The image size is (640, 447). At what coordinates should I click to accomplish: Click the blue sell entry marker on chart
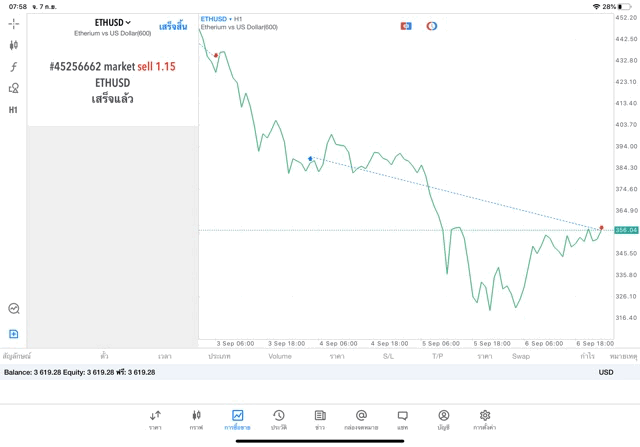click(311, 158)
